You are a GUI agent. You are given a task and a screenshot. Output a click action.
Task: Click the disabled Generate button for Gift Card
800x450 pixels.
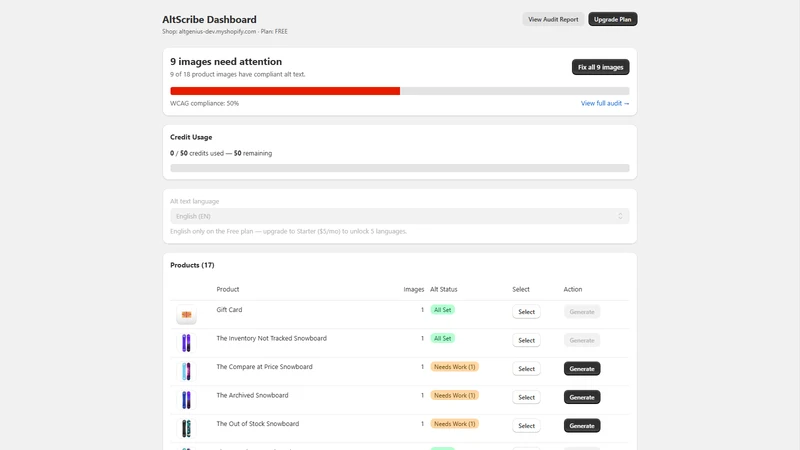(x=582, y=312)
